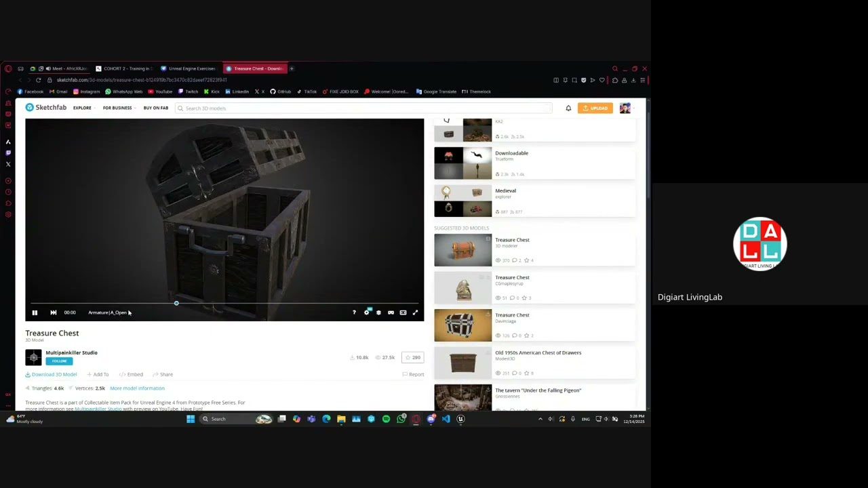Open the Multipainkiller Studio avatar
Image resolution: width=868 pixels, height=488 pixels.
33,357
